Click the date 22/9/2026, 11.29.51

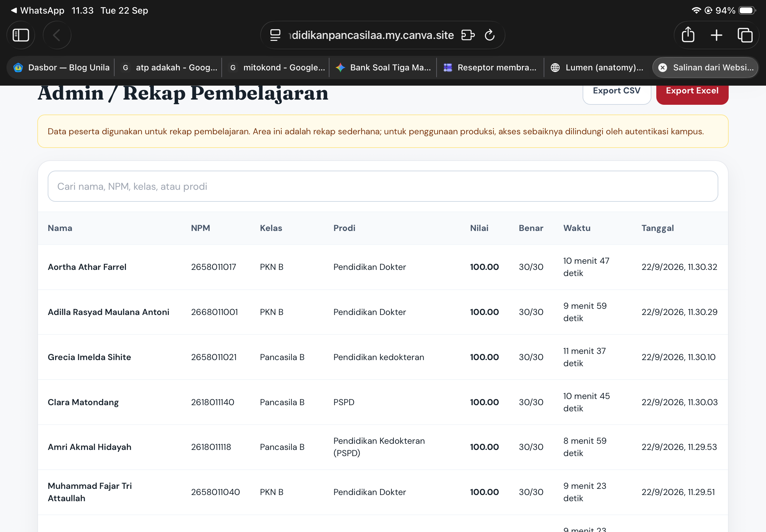pos(678,492)
